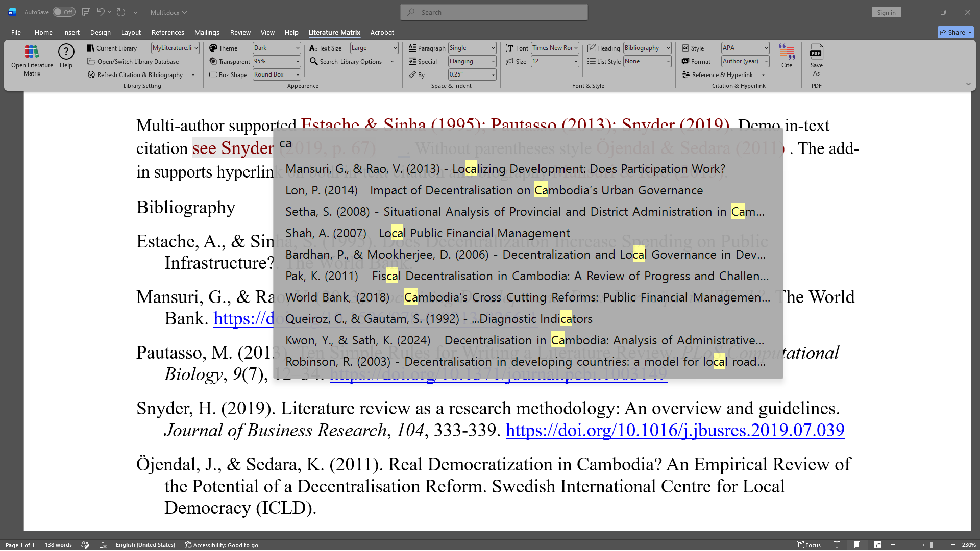Screen dimensions: 980x551
Task: Switch to the Review tab
Action: (240, 32)
